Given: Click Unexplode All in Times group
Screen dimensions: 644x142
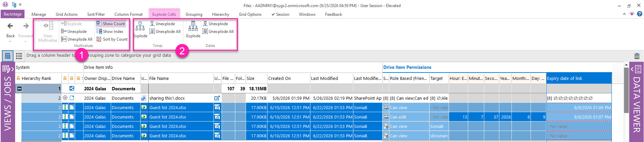Looking at the screenshot, I should [x=165, y=32].
